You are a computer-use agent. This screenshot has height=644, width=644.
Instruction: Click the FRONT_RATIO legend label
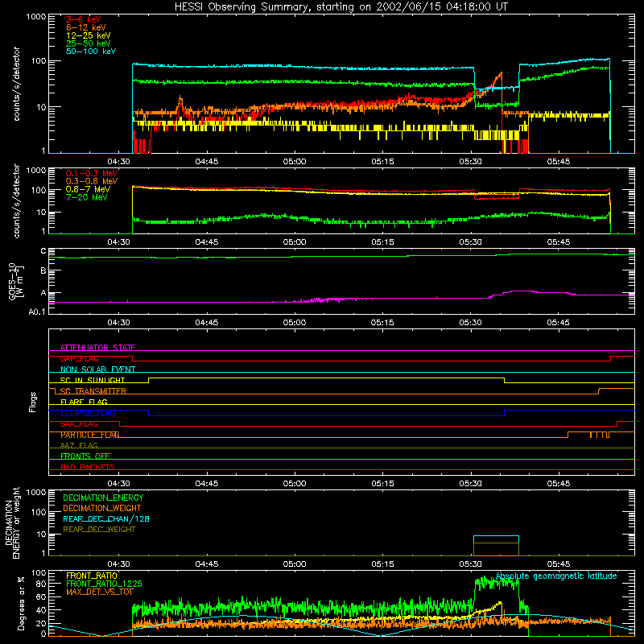tap(92, 576)
